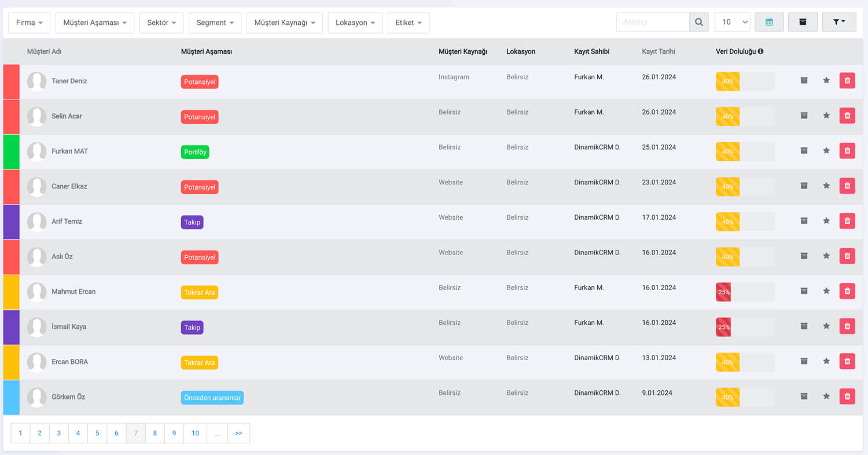
Task: Jump to last page with >> button
Action: 239,433
